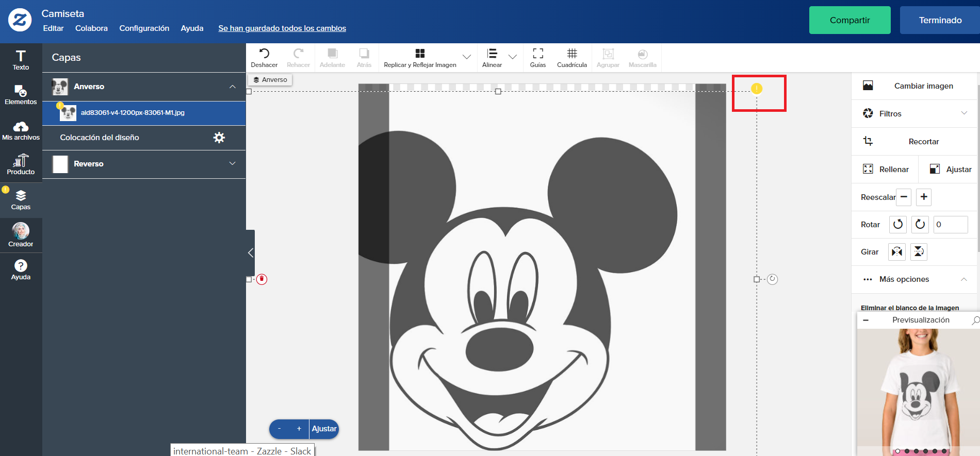Viewport: 980px width, 456px height.
Task: Click the rotation angle input field
Action: 951,224
